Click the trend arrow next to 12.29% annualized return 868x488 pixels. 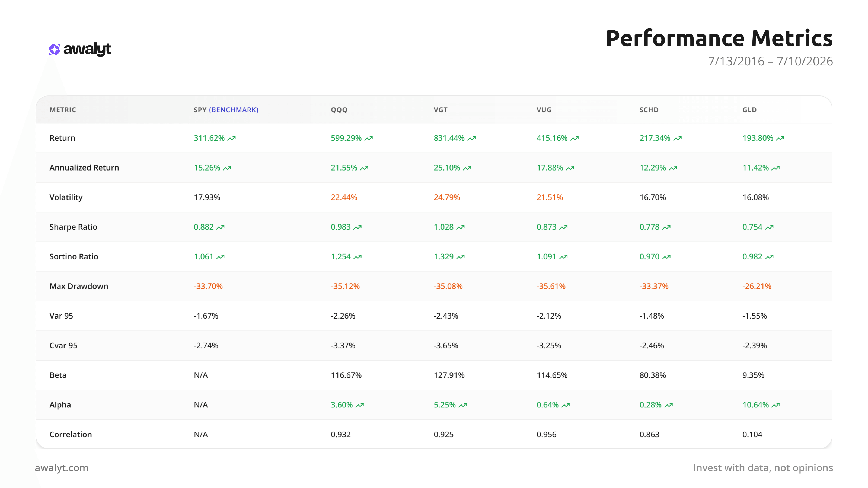tap(673, 168)
